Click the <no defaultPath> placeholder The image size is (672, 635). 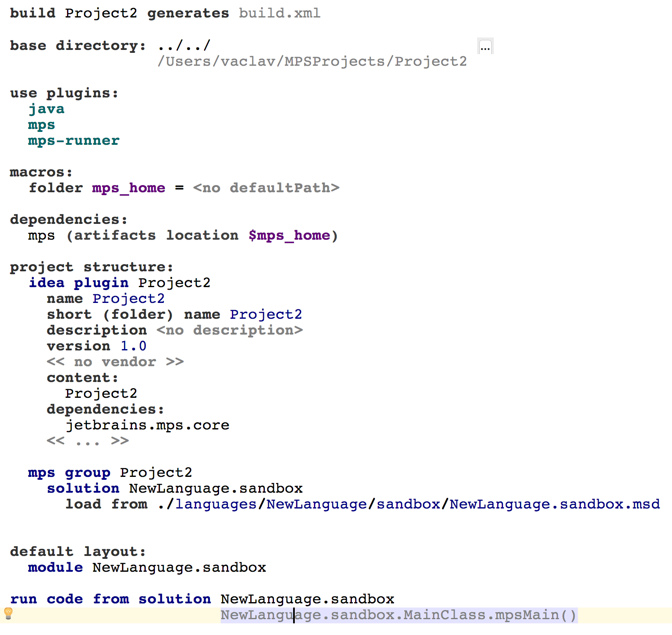[x=266, y=188]
